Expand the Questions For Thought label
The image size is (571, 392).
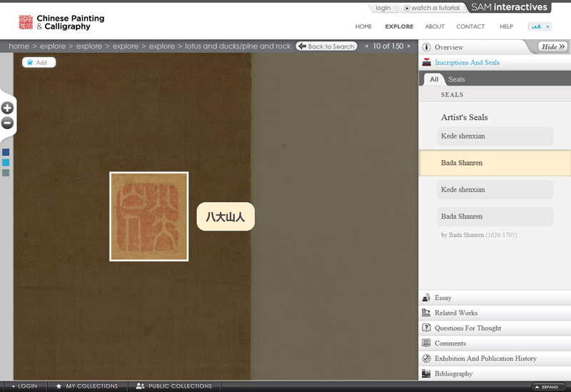[468, 328]
